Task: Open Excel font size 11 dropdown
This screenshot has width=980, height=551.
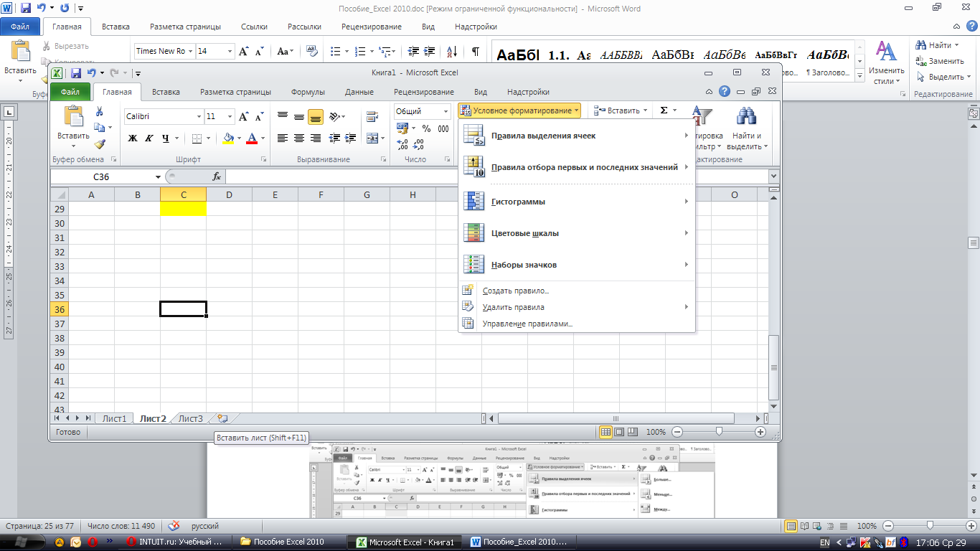Action: 230,116
